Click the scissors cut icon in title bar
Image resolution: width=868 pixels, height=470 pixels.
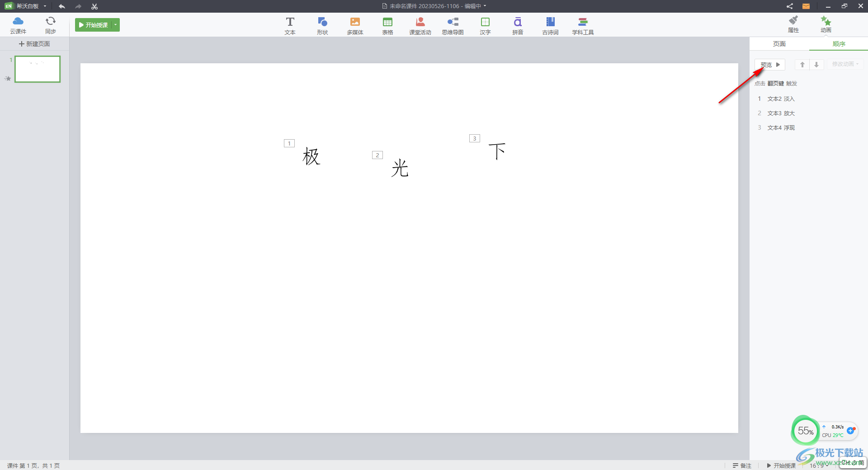94,6
